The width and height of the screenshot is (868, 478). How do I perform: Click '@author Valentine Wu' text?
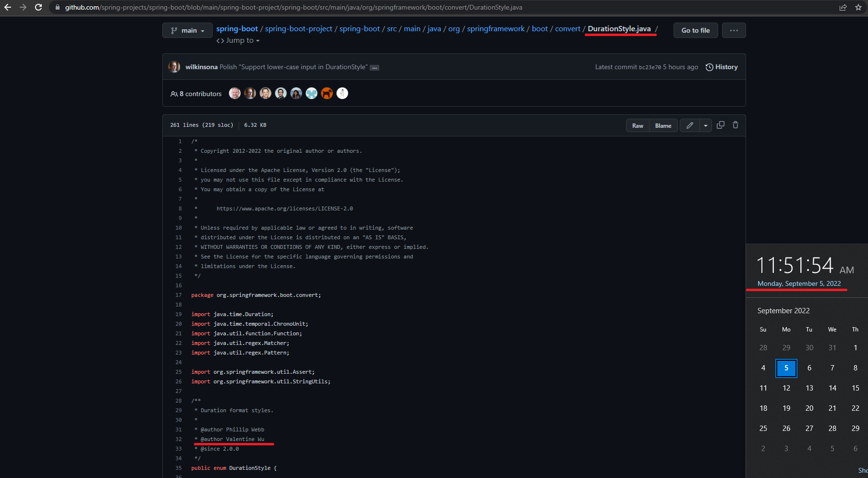click(x=232, y=439)
